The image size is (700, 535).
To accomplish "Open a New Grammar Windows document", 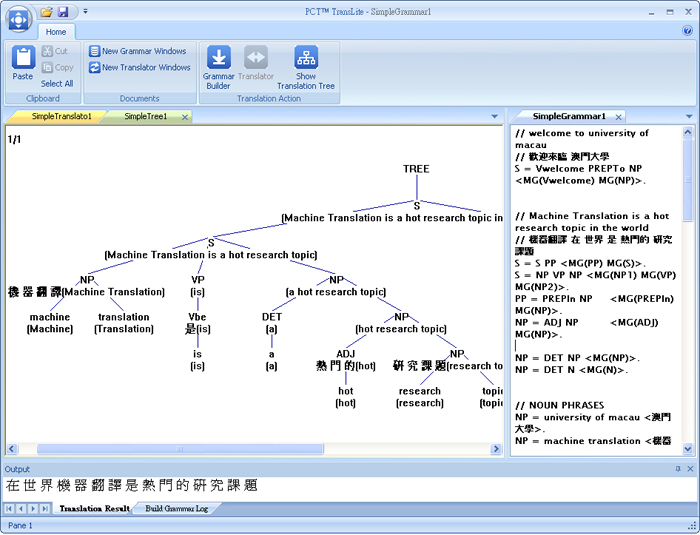I will [138, 51].
